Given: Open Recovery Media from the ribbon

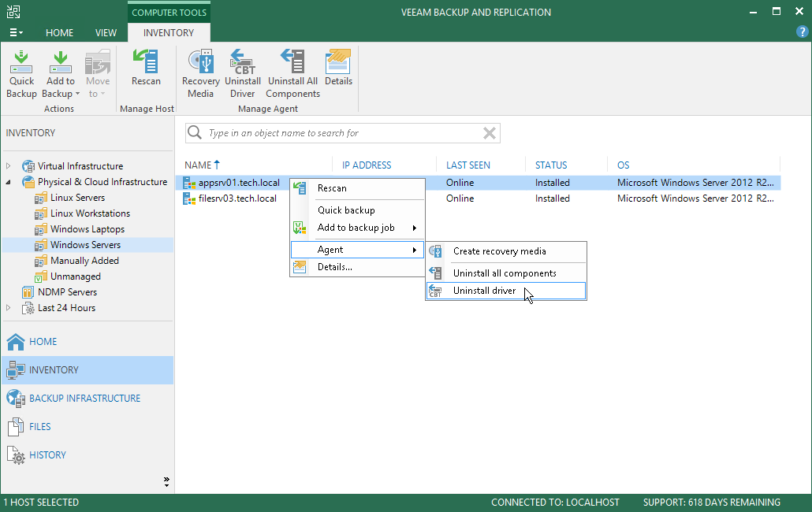Looking at the screenshot, I should click(x=201, y=61).
